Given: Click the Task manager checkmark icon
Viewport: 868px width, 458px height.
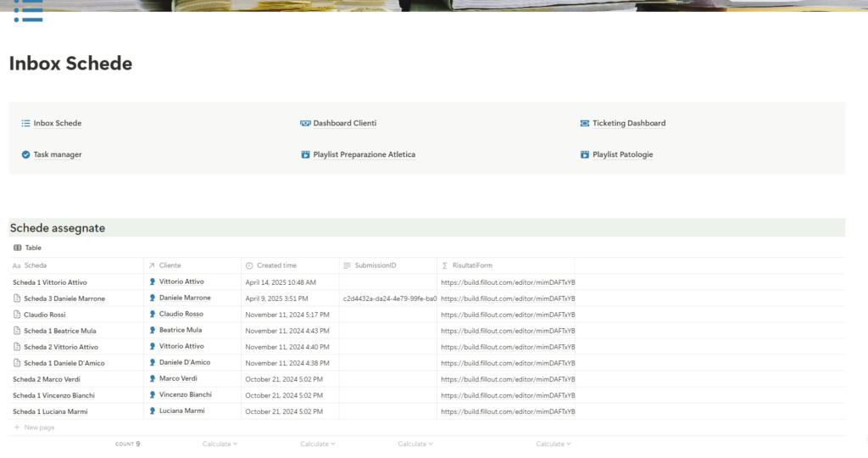Looking at the screenshot, I should click(x=25, y=154).
